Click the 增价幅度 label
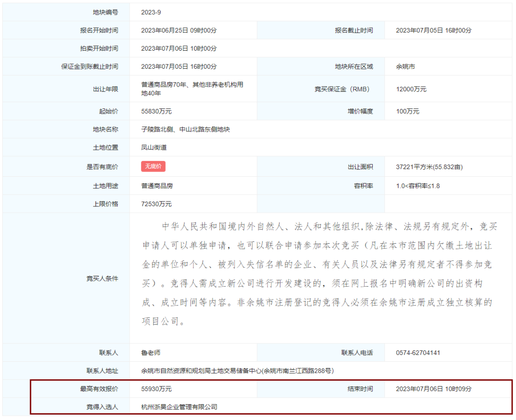516x420 pixels. [x=360, y=111]
